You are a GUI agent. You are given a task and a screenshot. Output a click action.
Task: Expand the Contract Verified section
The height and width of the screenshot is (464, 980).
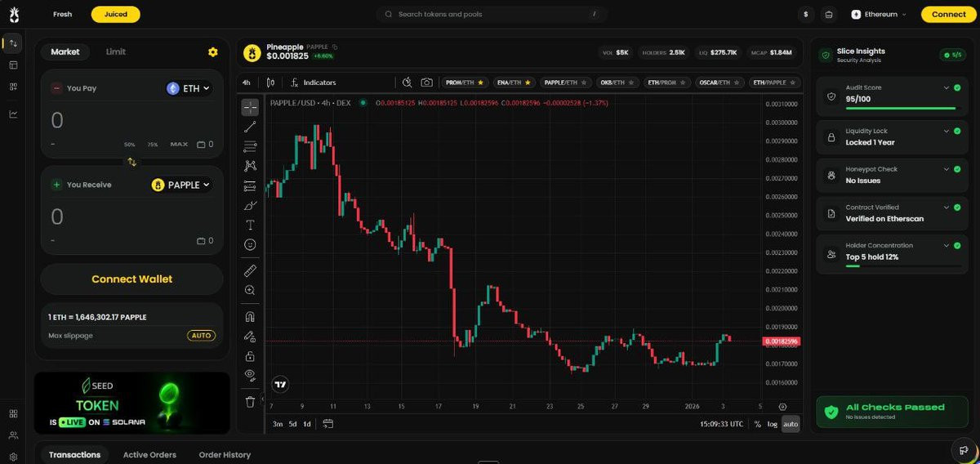pyautogui.click(x=947, y=207)
